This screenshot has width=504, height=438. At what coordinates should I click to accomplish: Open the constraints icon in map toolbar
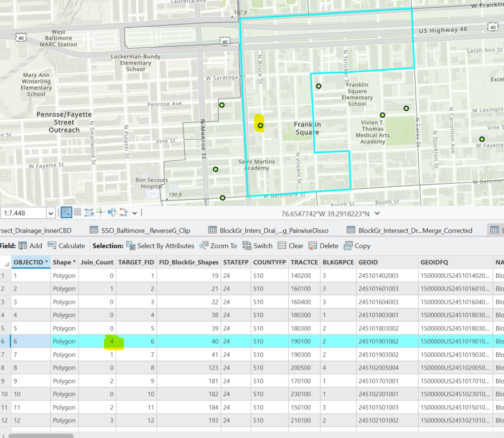(89, 212)
